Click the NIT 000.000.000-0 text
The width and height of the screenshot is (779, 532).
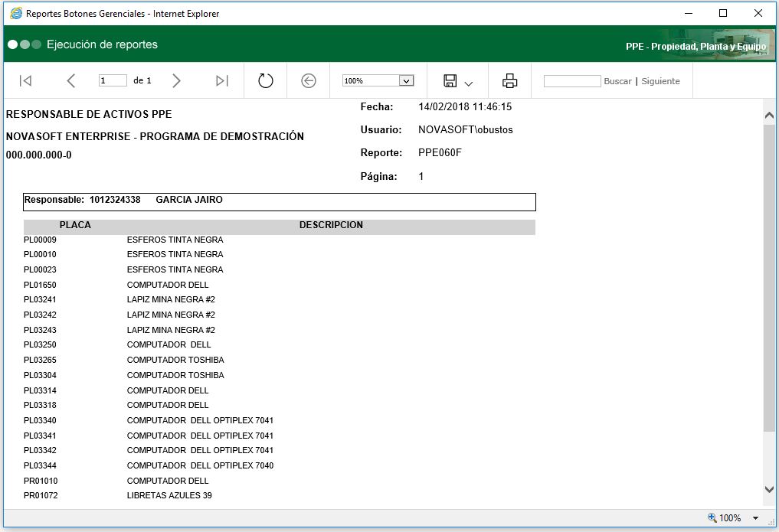(39, 155)
